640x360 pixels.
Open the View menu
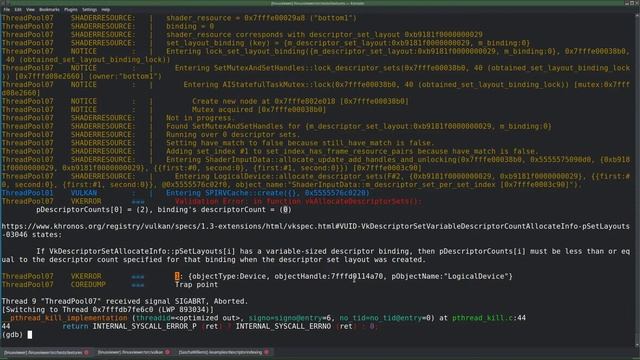(x=30, y=9)
